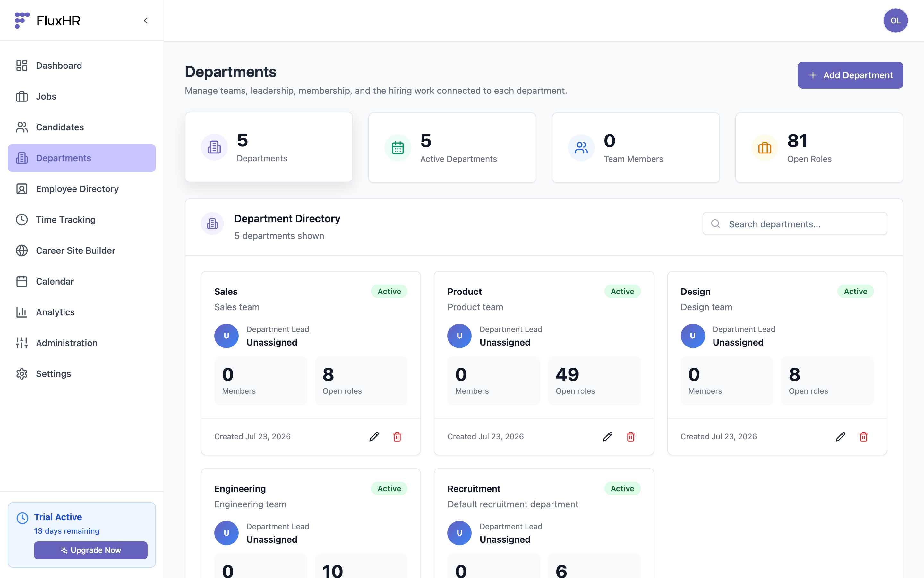This screenshot has width=924, height=578.
Task: Open Candidates in the sidebar
Action: coord(82,127)
